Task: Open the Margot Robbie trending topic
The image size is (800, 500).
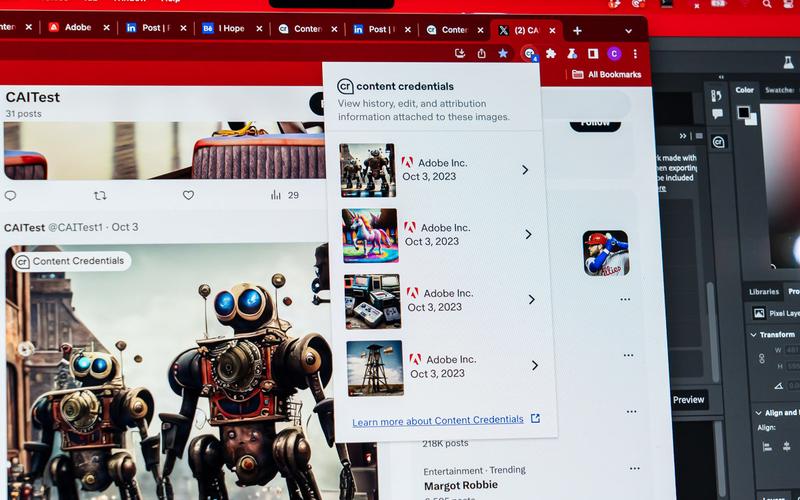Action: (461, 485)
